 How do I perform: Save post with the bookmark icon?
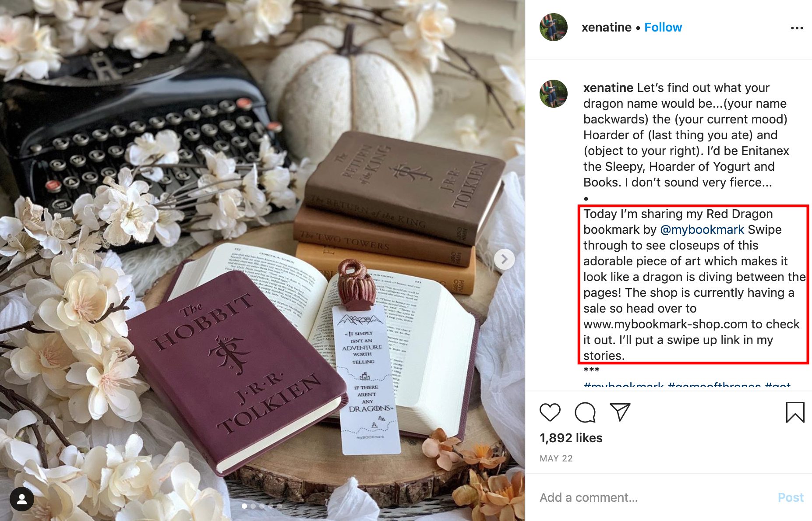(795, 412)
